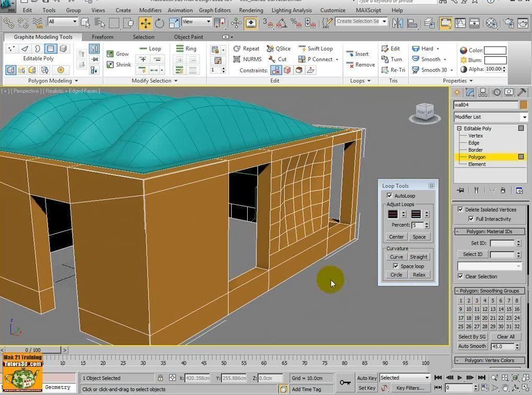The image size is (532, 395).
Task: Toggle the Space loop checkbox
Action: [396, 266]
